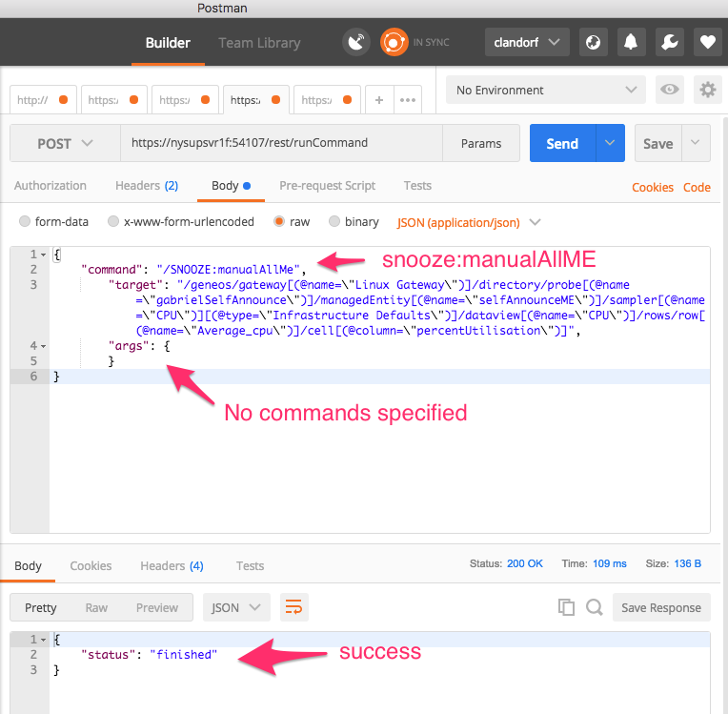
Task: Open the JSON (application/json) type dropdown
Action: click(x=468, y=222)
